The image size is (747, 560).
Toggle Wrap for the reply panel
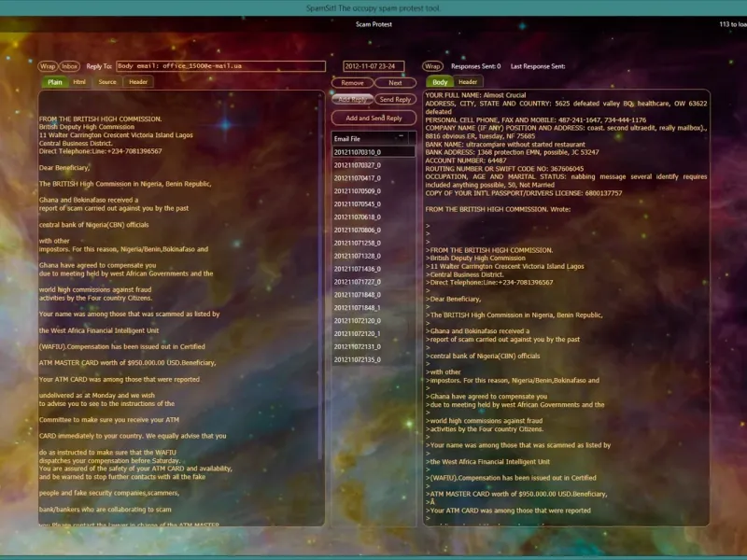432,66
